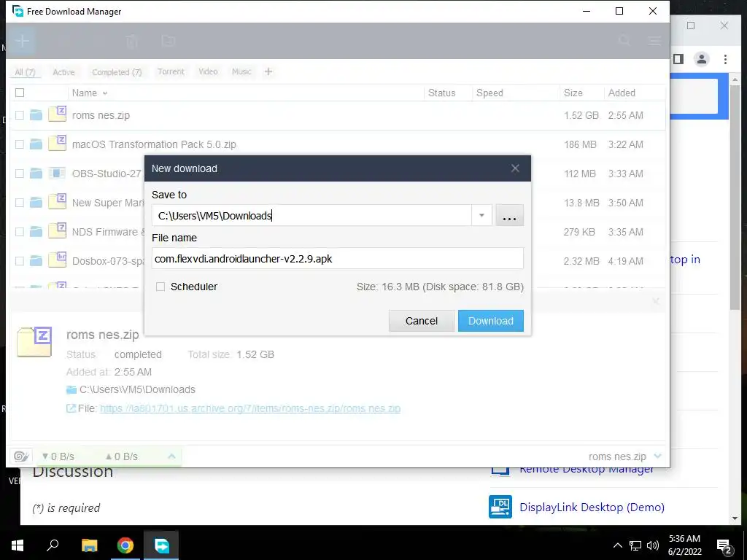The height and width of the screenshot is (560, 747).
Task: Check the Dosbox-073 row checkbox
Action: (20, 261)
